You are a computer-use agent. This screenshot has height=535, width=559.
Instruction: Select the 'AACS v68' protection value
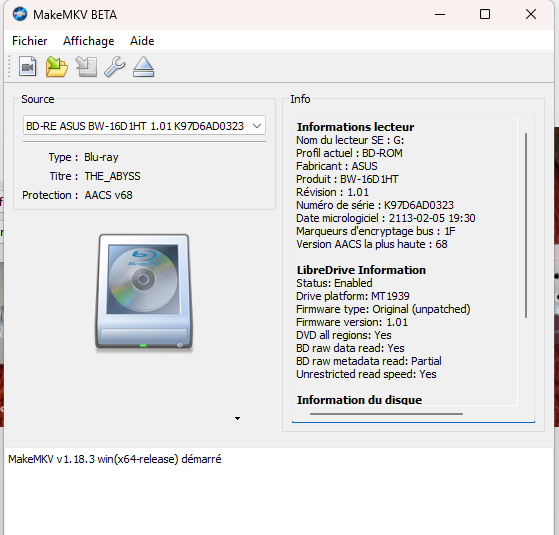[108, 195]
